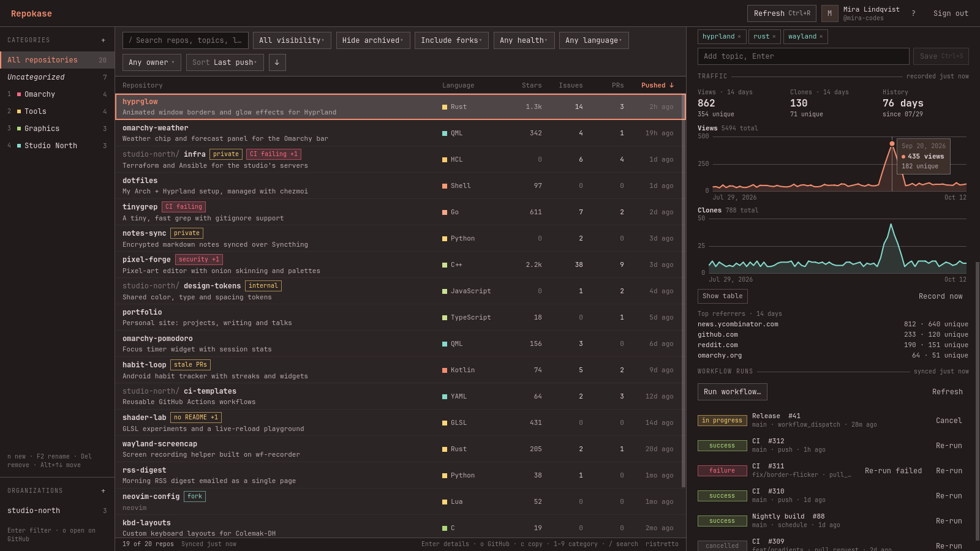Viewport: 980px width, 551px height.
Task: Sort by Pushed column arrow
Action: tap(657, 86)
